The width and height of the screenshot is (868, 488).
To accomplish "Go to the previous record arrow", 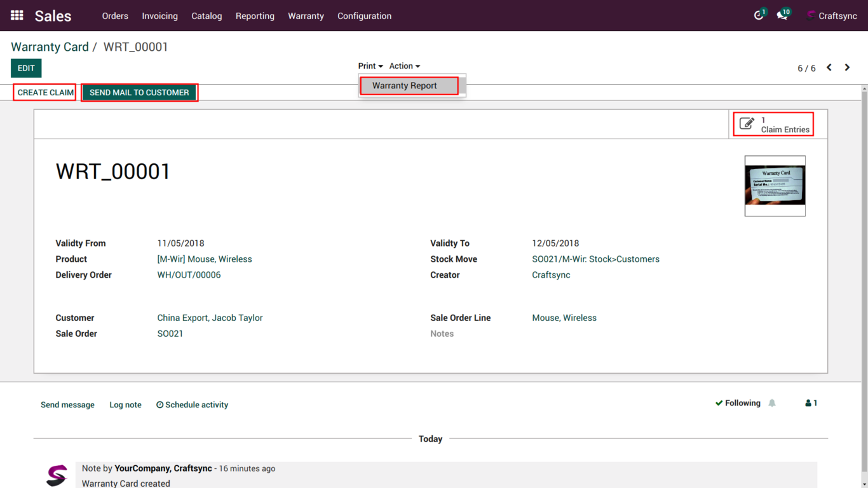I will pos(829,67).
